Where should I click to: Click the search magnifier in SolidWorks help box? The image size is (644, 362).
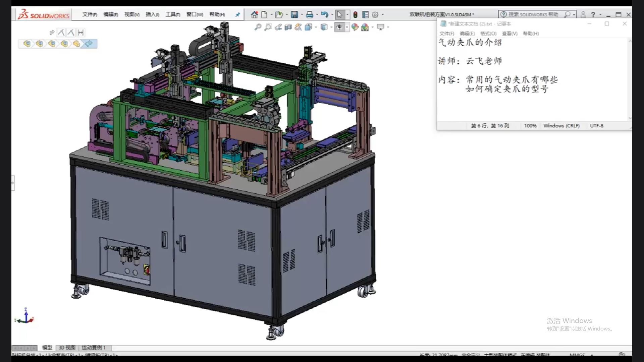pyautogui.click(x=567, y=14)
